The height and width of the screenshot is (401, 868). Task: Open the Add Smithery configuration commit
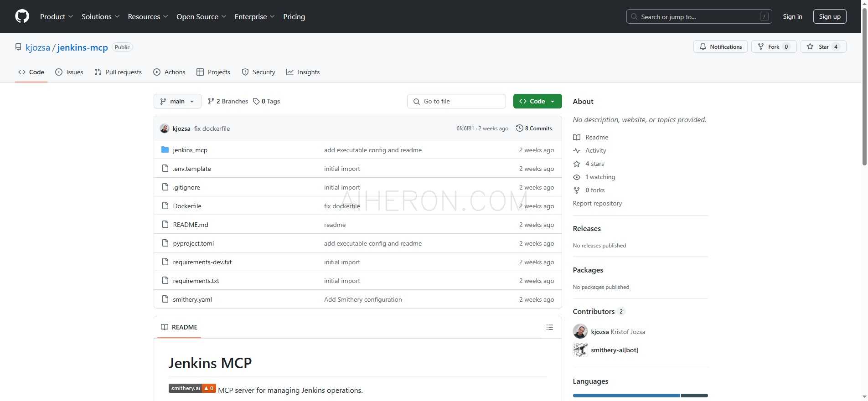363,299
